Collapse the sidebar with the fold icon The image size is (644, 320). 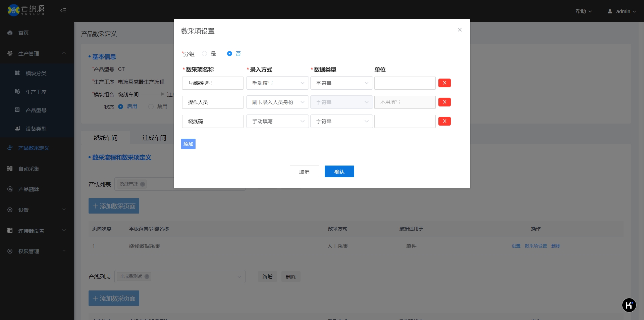pos(63,10)
